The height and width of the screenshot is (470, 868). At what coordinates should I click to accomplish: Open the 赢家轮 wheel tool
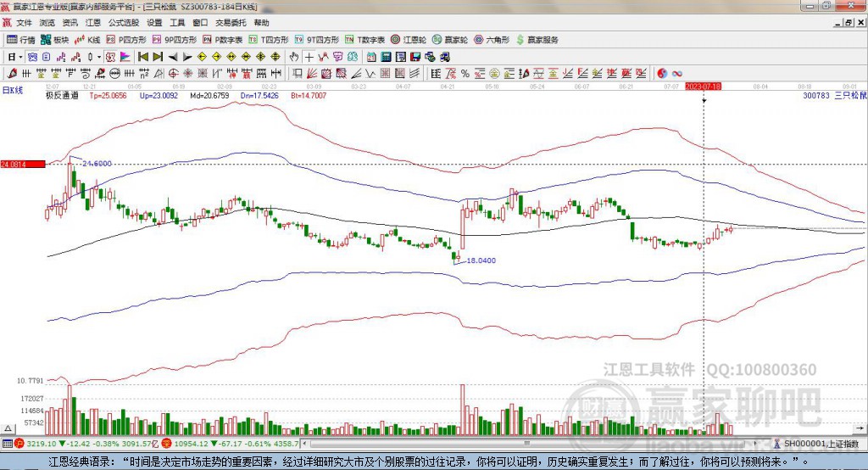tap(450, 40)
